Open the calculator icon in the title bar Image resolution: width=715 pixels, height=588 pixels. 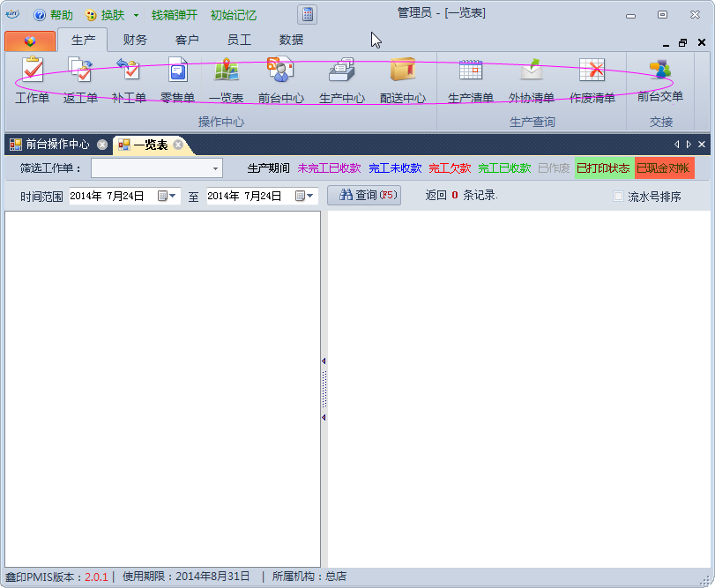(308, 15)
